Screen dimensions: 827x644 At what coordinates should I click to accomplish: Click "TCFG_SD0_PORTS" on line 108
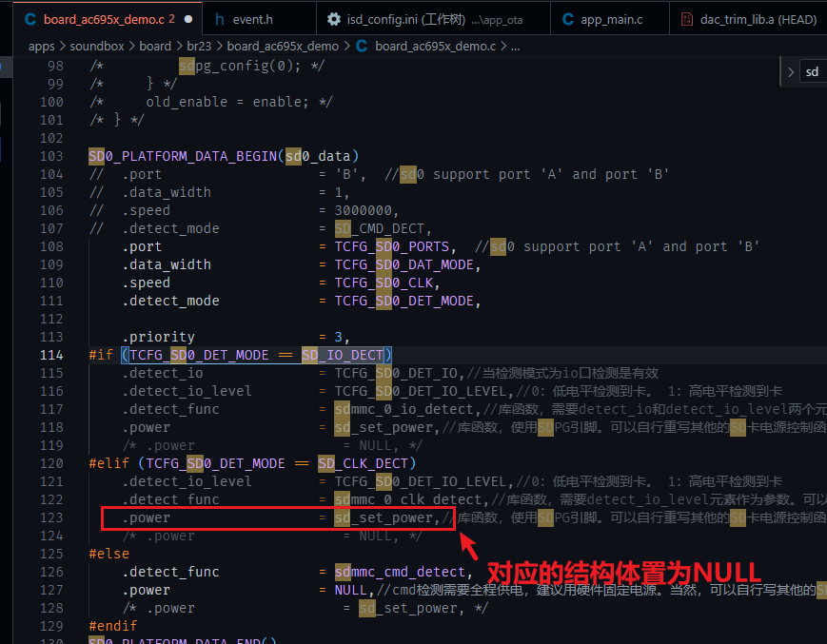[x=392, y=246]
